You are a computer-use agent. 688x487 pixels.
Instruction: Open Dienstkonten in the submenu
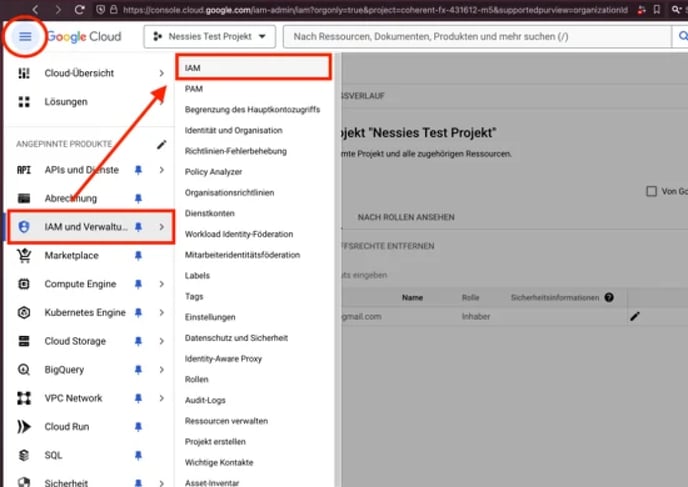208,213
